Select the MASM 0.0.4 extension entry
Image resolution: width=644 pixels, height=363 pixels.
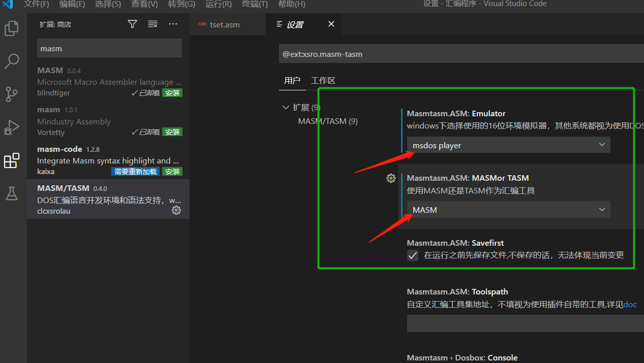click(x=108, y=81)
